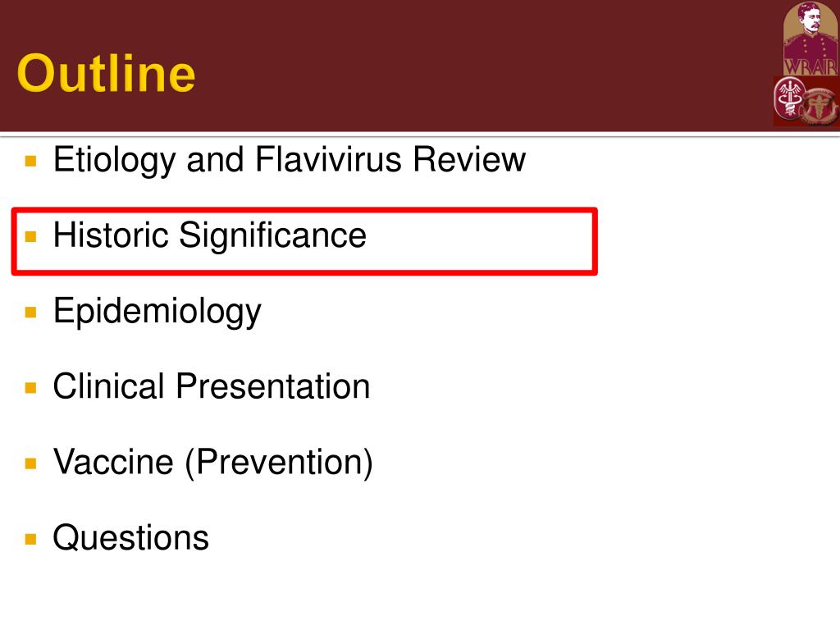Screen dimensions: 840x630
Task: Click the round seal emblem beside caduceus
Action: coord(820,106)
